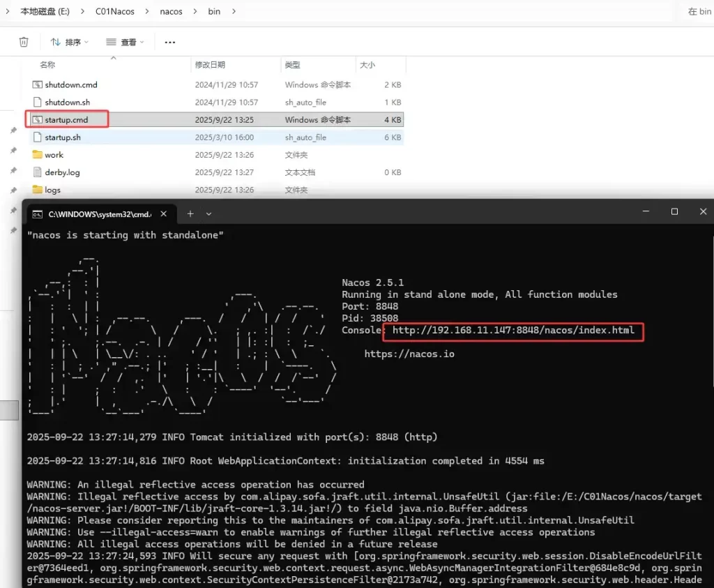The height and width of the screenshot is (588, 714).
Task: Open the Sort (排序) dropdown
Action: pyautogui.click(x=70, y=43)
